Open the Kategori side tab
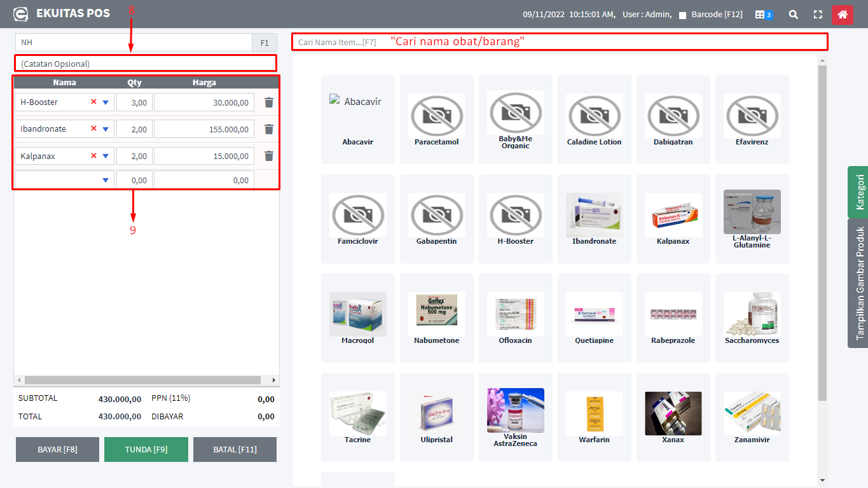 click(858, 192)
